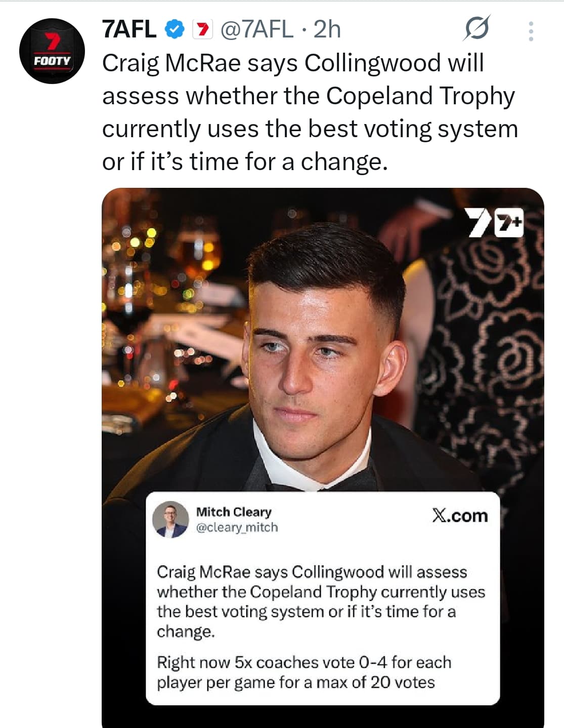
Task: Click the @cleary_mitch handle
Action: pos(237,528)
